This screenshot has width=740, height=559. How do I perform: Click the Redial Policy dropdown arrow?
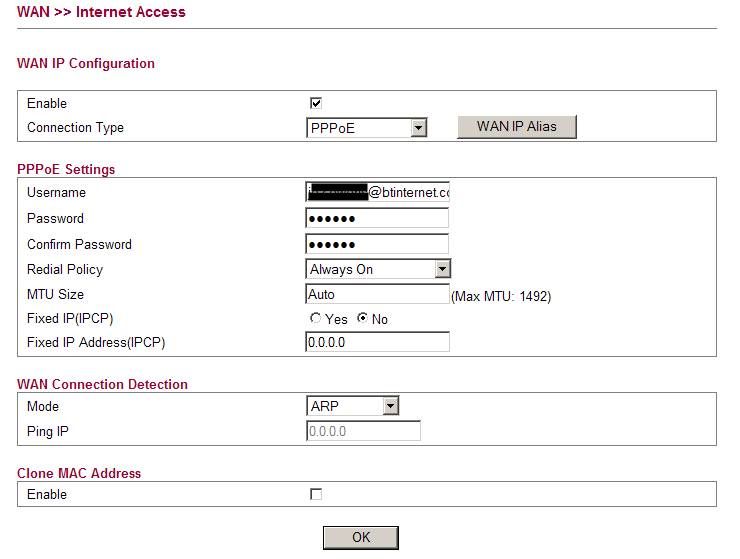[x=442, y=269]
